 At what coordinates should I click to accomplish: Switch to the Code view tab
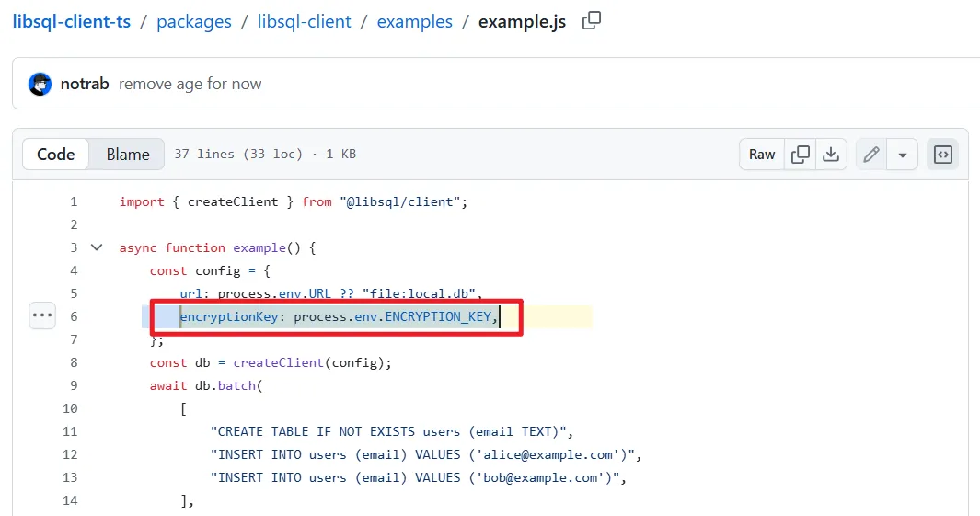pyautogui.click(x=55, y=155)
